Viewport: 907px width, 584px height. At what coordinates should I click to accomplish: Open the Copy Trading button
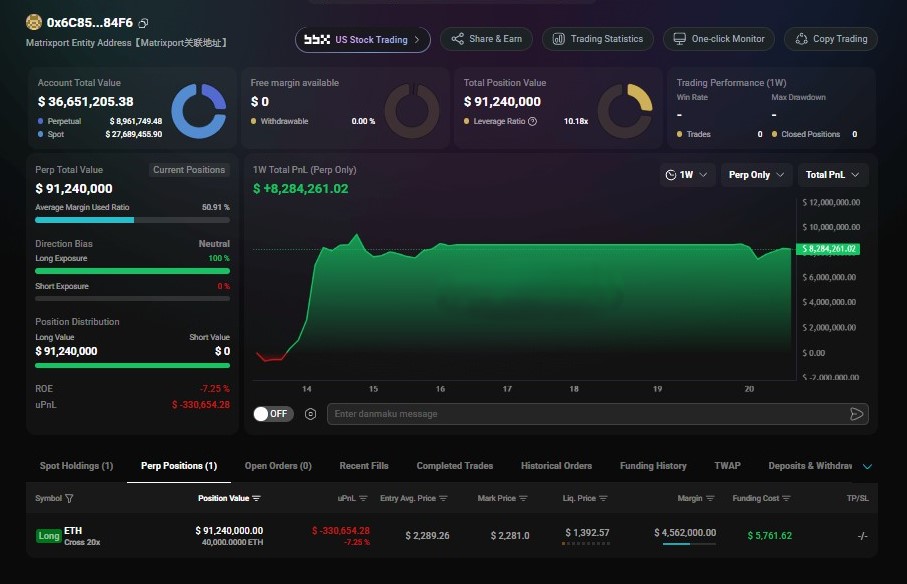pyautogui.click(x=831, y=39)
